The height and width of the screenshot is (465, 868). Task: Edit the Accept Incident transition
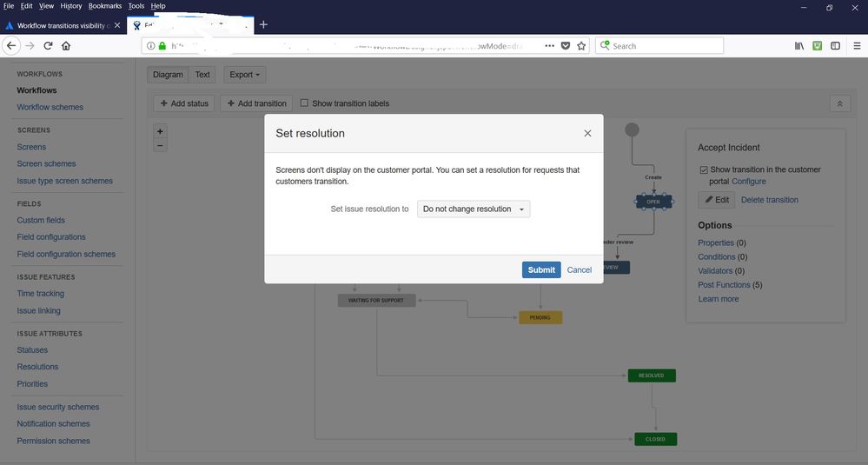point(716,200)
